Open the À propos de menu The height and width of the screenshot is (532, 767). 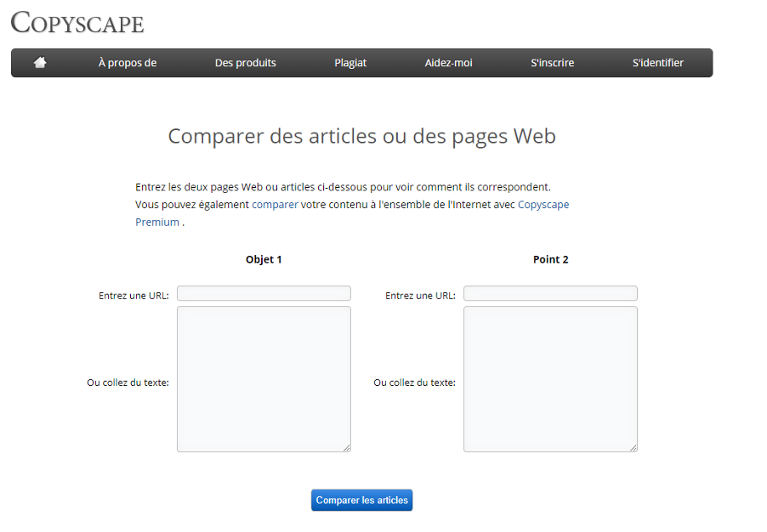[x=128, y=63]
